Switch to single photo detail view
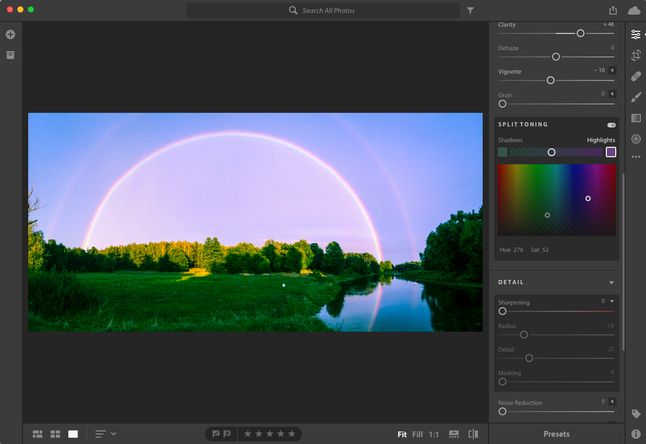The width and height of the screenshot is (646, 444). [x=73, y=434]
